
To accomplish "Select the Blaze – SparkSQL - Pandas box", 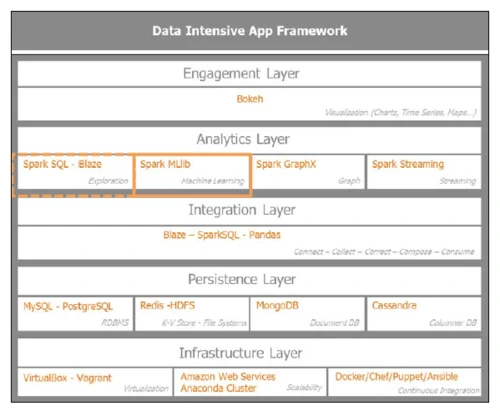I will click(x=249, y=243).
